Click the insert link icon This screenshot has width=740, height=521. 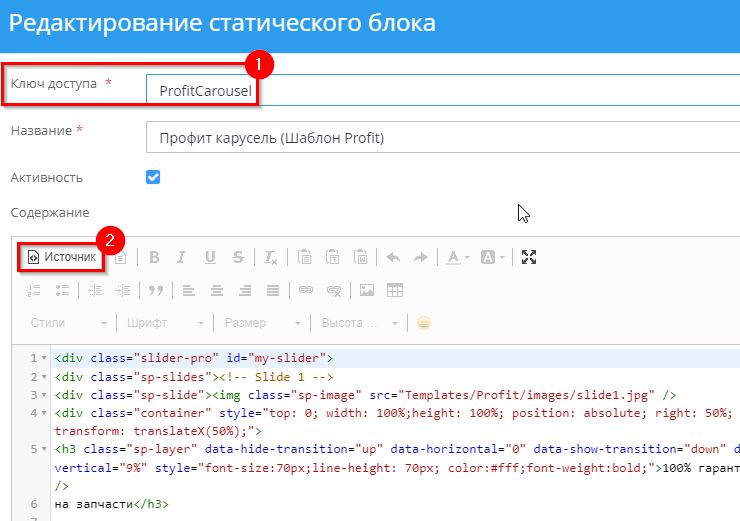[x=307, y=290]
